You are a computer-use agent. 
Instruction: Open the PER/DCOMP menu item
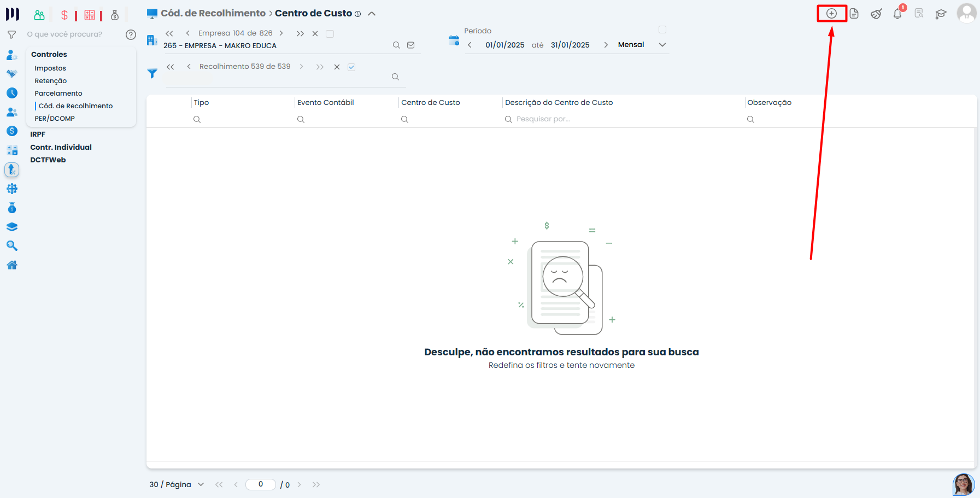coord(55,119)
